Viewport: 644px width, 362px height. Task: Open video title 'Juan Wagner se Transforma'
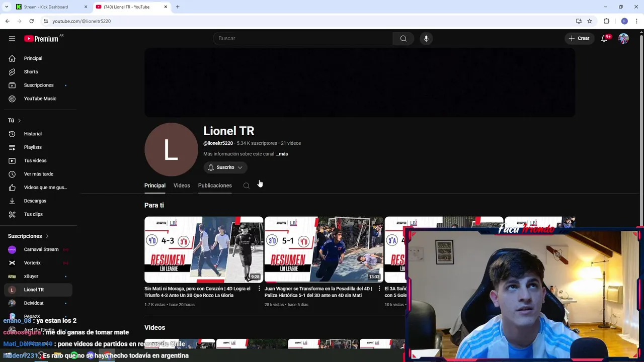coord(318,292)
